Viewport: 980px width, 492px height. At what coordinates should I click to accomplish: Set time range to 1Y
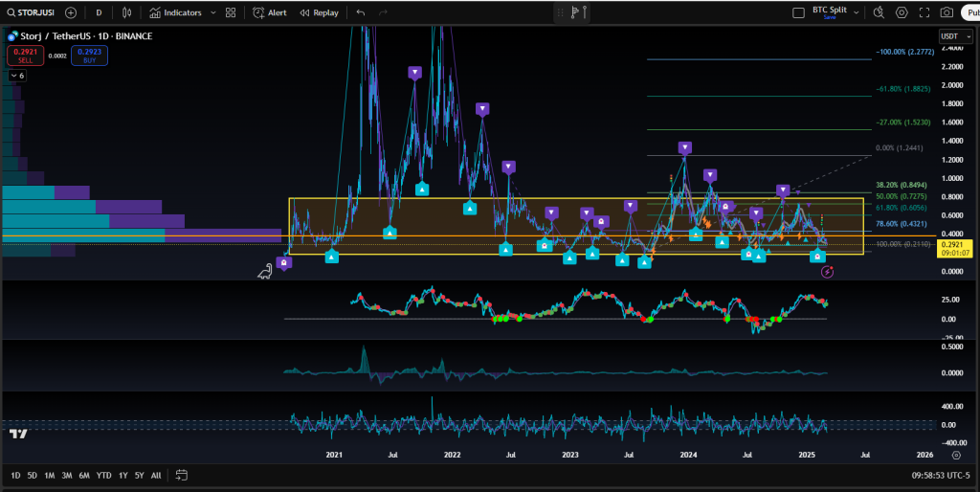123,475
